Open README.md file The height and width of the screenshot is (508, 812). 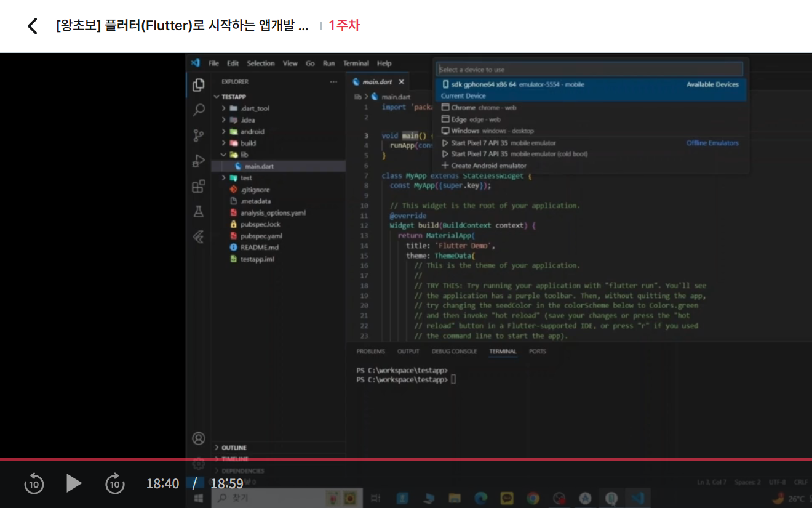click(278, 248)
